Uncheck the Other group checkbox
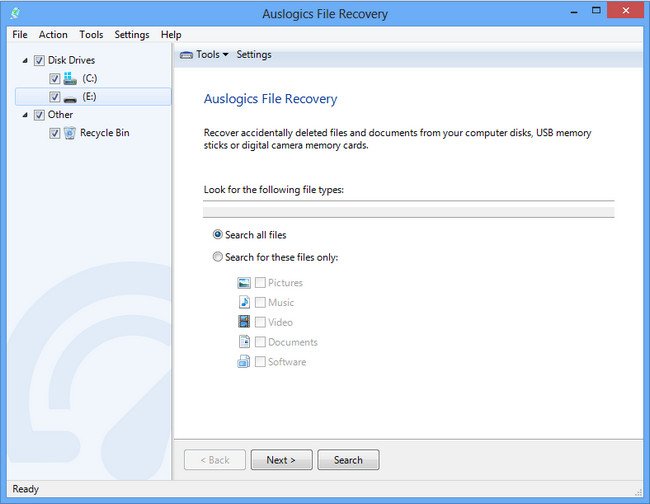 [x=39, y=115]
